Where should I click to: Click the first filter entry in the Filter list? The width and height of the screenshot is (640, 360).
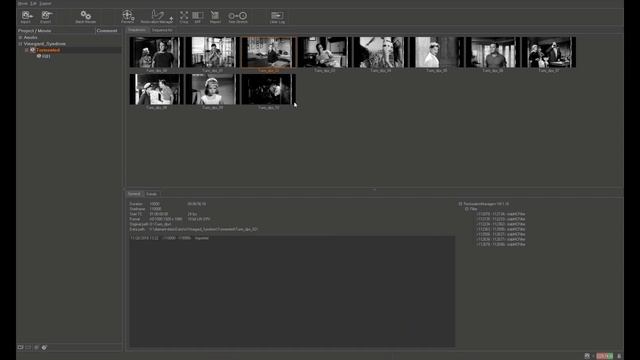pyautogui.click(x=500, y=214)
